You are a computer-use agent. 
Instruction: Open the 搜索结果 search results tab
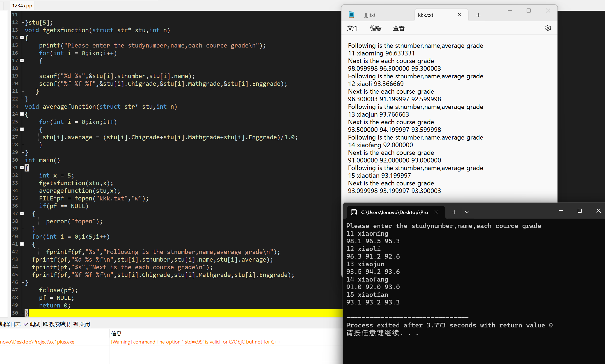coord(57,324)
